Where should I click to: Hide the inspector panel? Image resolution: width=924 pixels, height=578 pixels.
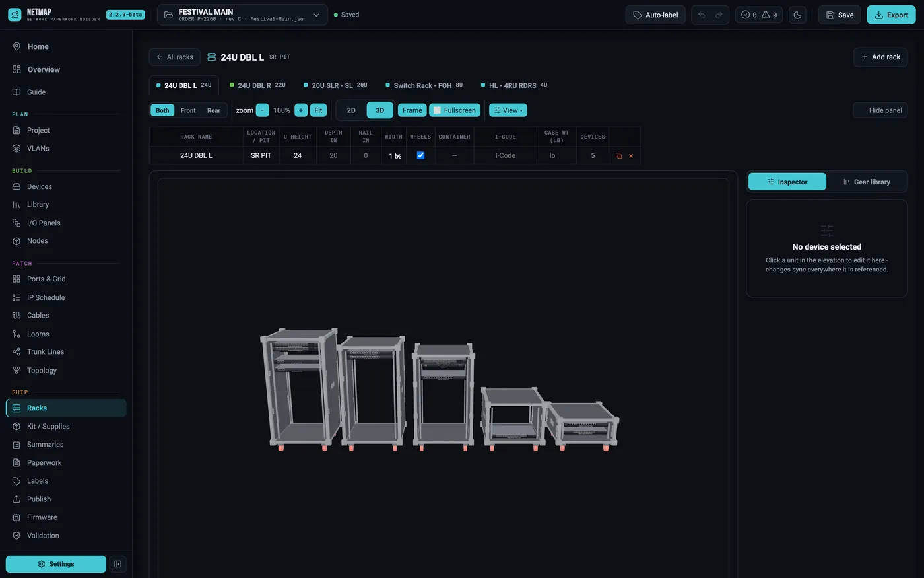pyautogui.click(x=880, y=110)
